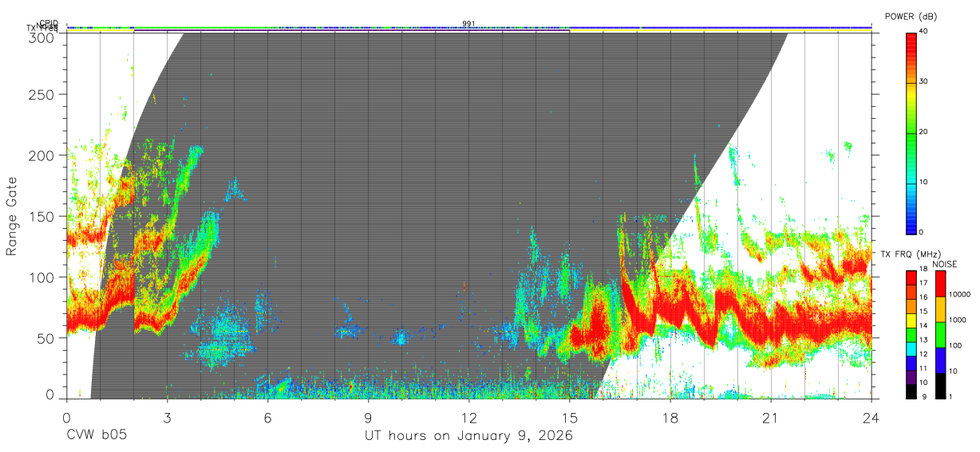Click the '14' label on TX FRQ scale
This screenshot has width=980, height=452.
pyautogui.click(x=923, y=328)
